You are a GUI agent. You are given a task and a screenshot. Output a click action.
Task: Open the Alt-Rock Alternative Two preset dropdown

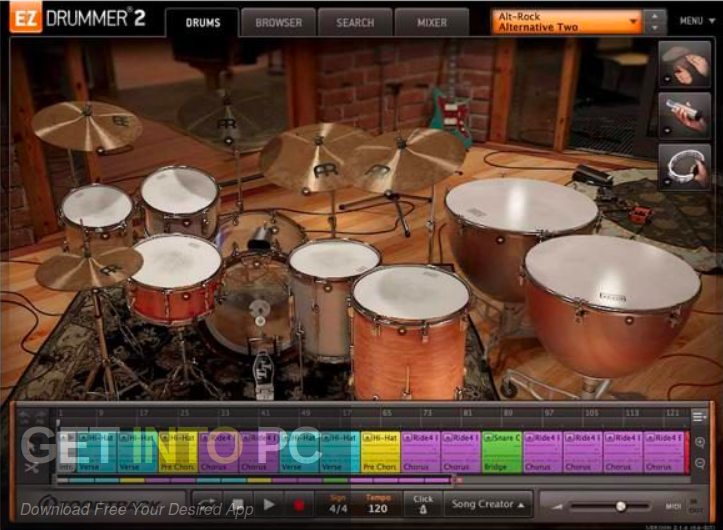[567, 22]
